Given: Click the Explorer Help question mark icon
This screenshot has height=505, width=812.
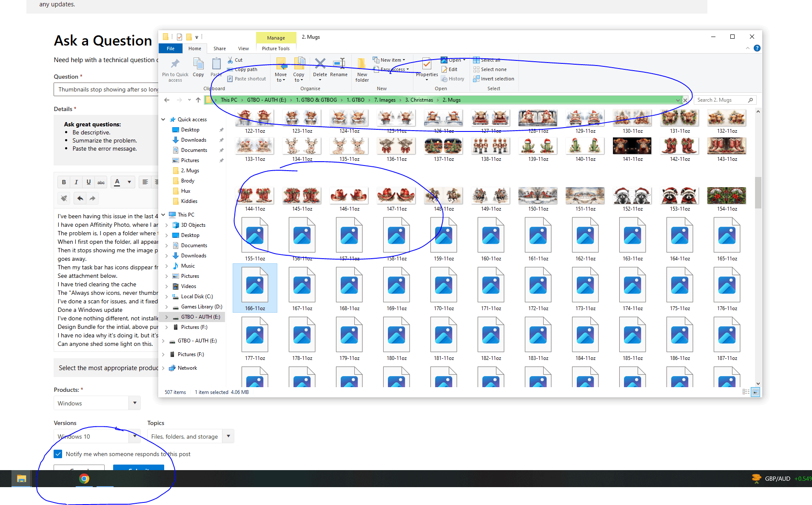Looking at the screenshot, I should [x=757, y=48].
